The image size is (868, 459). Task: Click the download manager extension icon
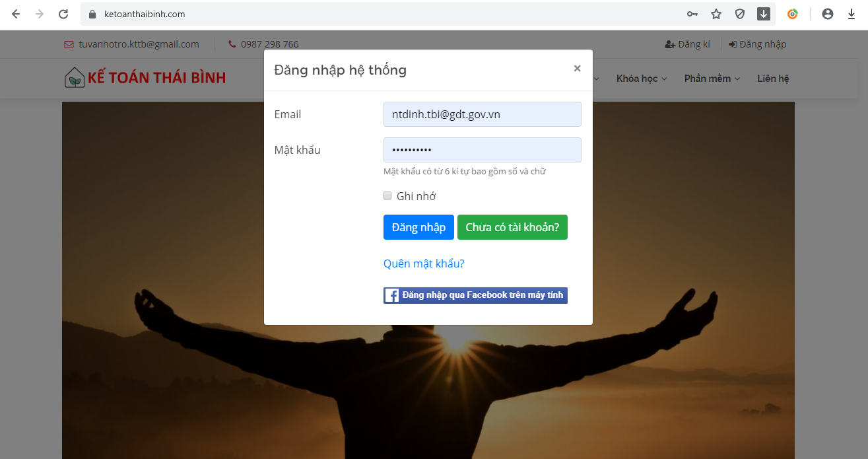coord(764,14)
